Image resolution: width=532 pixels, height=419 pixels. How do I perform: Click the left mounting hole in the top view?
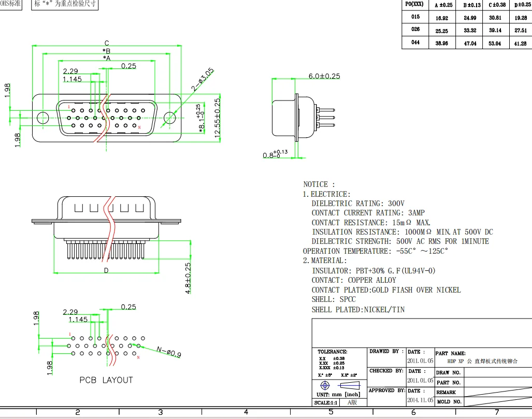click(41, 119)
